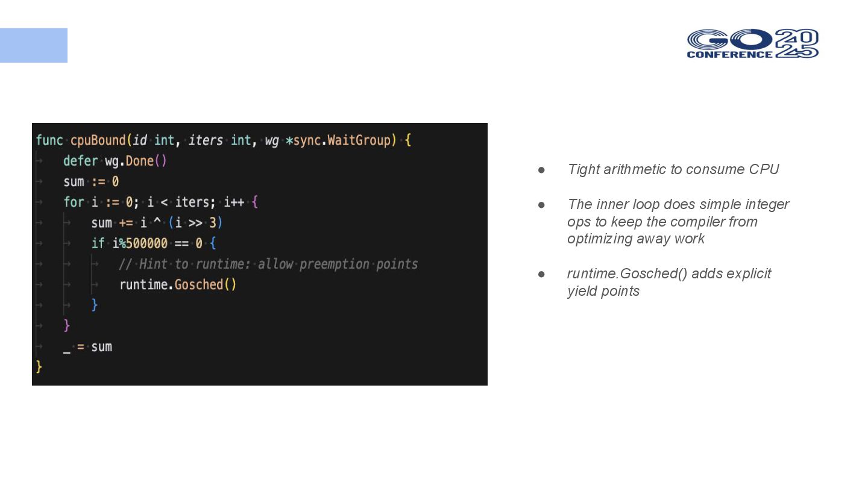Click the bullet about inner loop integer ops
Viewport: 868px width, 488px height.
point(678,221)
